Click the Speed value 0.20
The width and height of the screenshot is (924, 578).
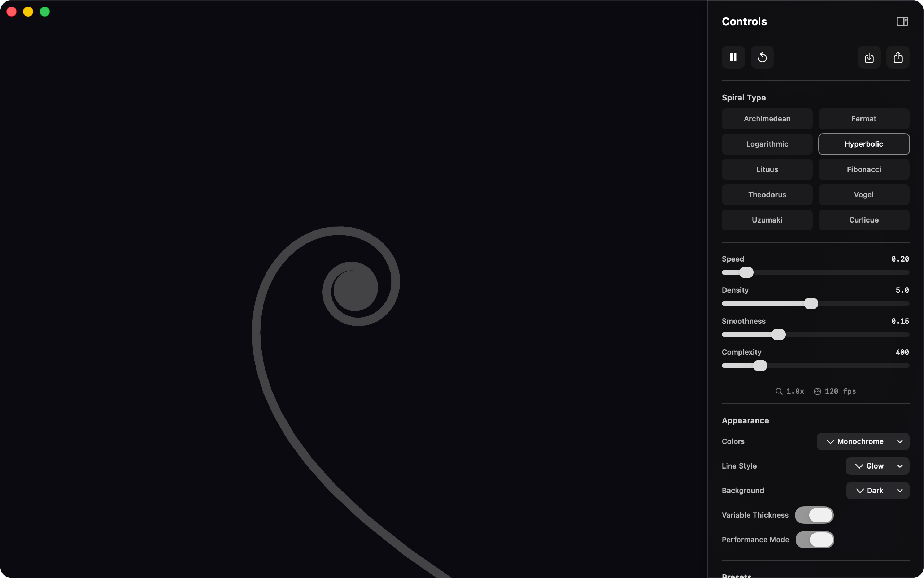coord(900,259)
